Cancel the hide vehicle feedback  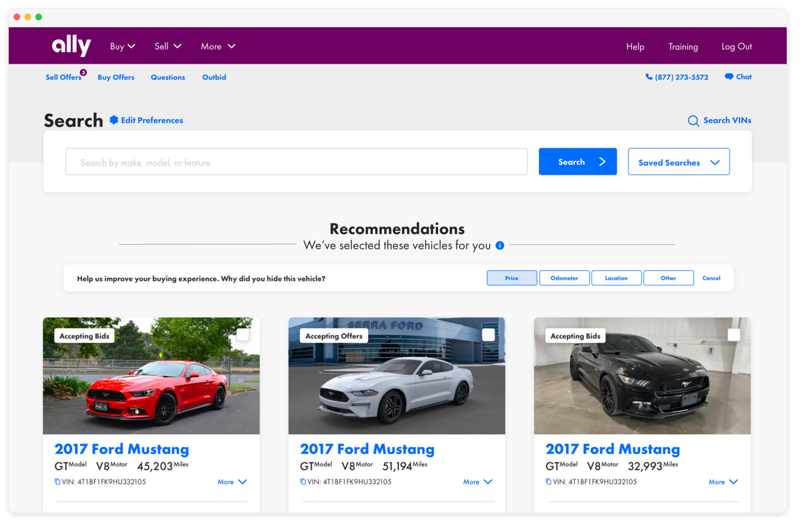[x=711, y=278]
